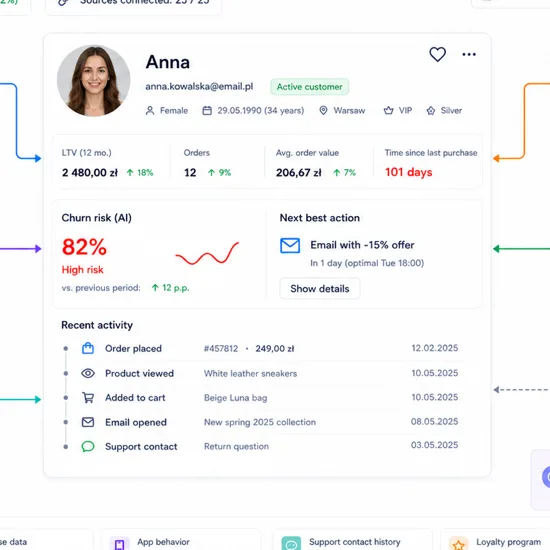550x550 pixels.
Task: Click the New spring 2025 collection text
Action: click(x=260, y=422)
